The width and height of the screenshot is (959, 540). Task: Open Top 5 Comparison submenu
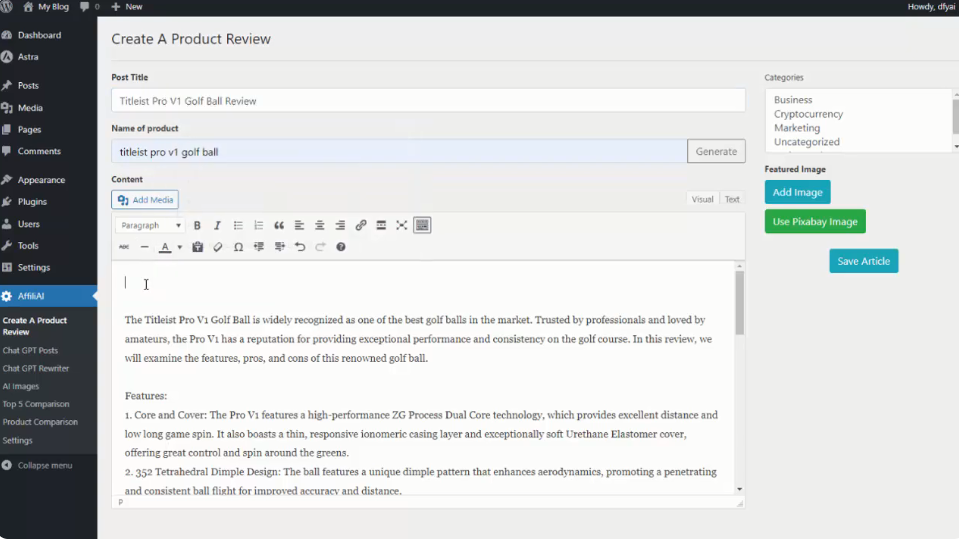pos(35,404)
